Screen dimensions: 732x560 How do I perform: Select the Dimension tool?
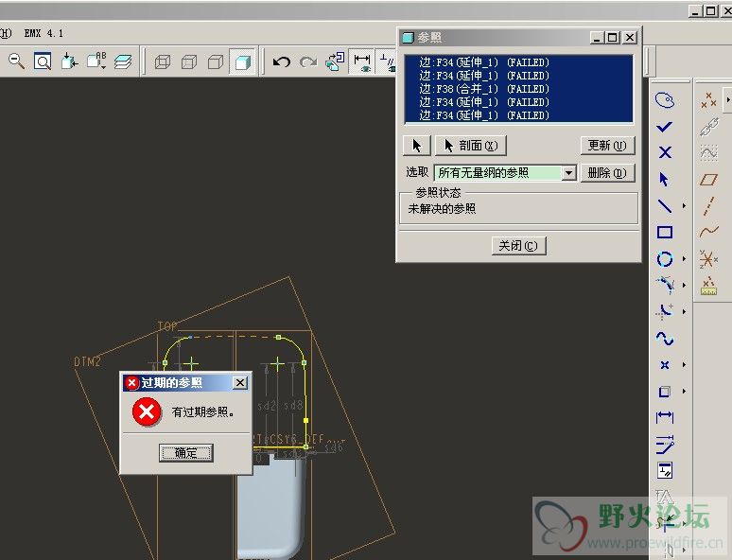point(665,417)
